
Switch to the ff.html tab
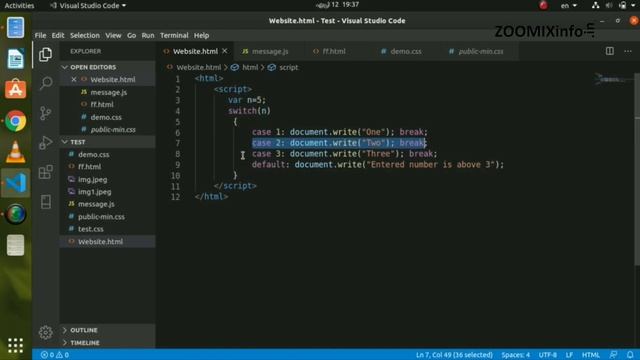click(x=333, y=51)
